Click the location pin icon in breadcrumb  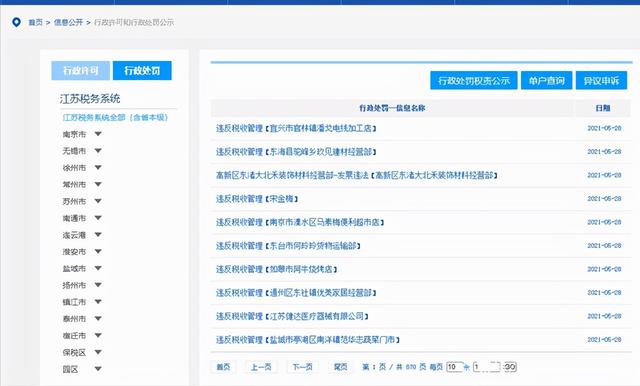(x=16, y=22)
